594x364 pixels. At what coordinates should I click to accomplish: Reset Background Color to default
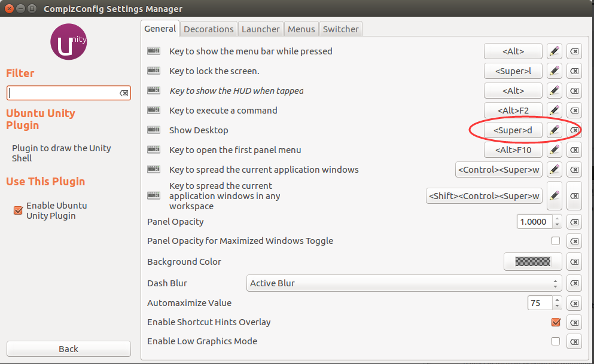click(574, 262)
